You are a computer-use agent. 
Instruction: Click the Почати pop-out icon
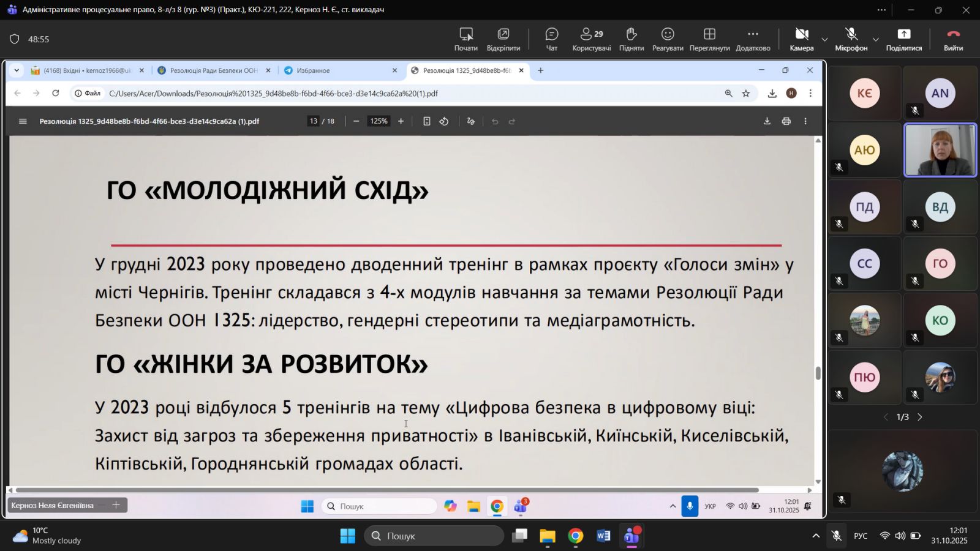tap(466, 39)
